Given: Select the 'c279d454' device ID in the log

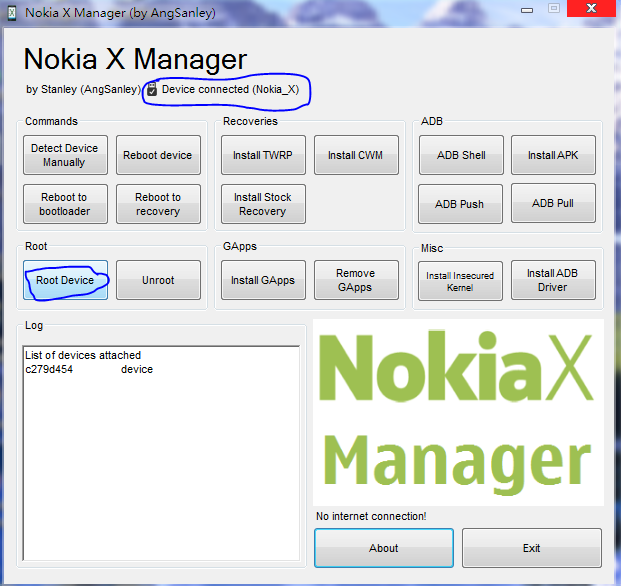Looking at the screenshot, I should point(49,369).
